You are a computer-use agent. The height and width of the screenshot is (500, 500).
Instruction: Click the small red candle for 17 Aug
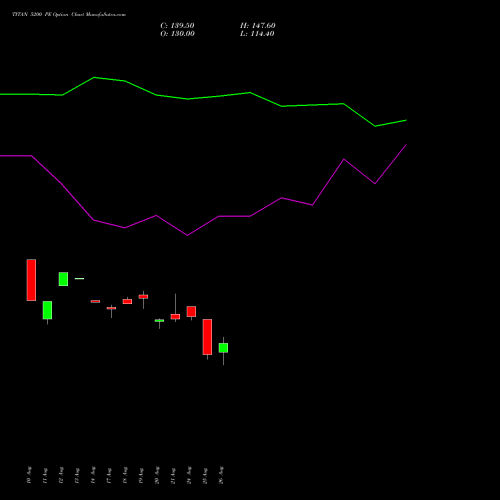[111, 308]
